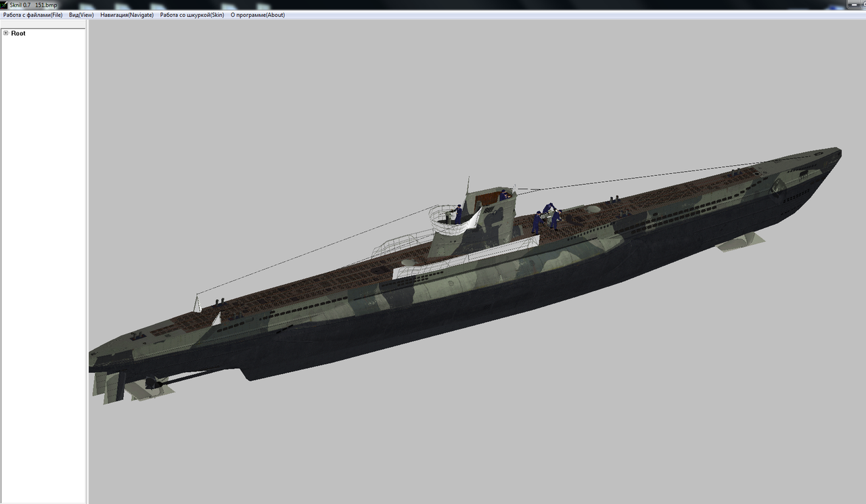
Task: Open the Работа с файлами (File) menu
Action: [32, 15]
